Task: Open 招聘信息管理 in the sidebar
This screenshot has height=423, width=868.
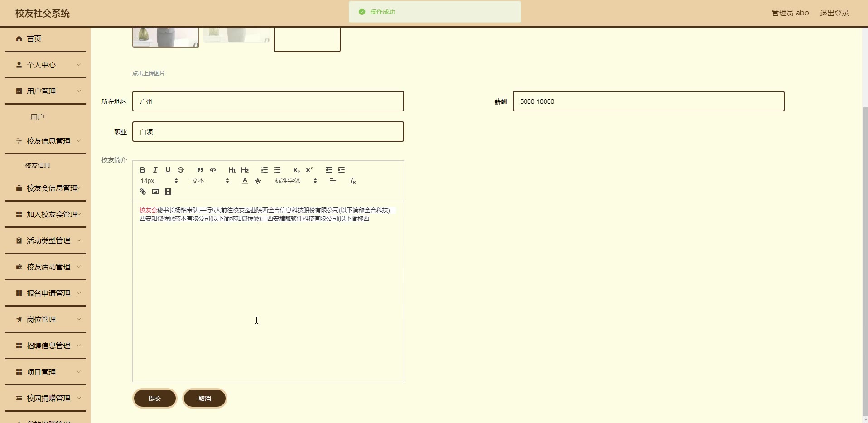Action: (x=45, y=346)
